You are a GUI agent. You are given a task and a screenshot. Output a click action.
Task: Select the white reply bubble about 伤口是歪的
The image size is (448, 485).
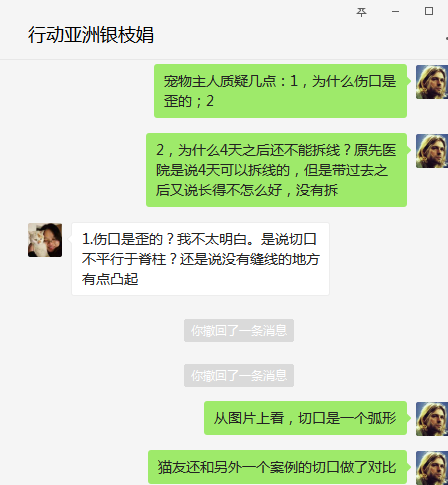[200, 259]
